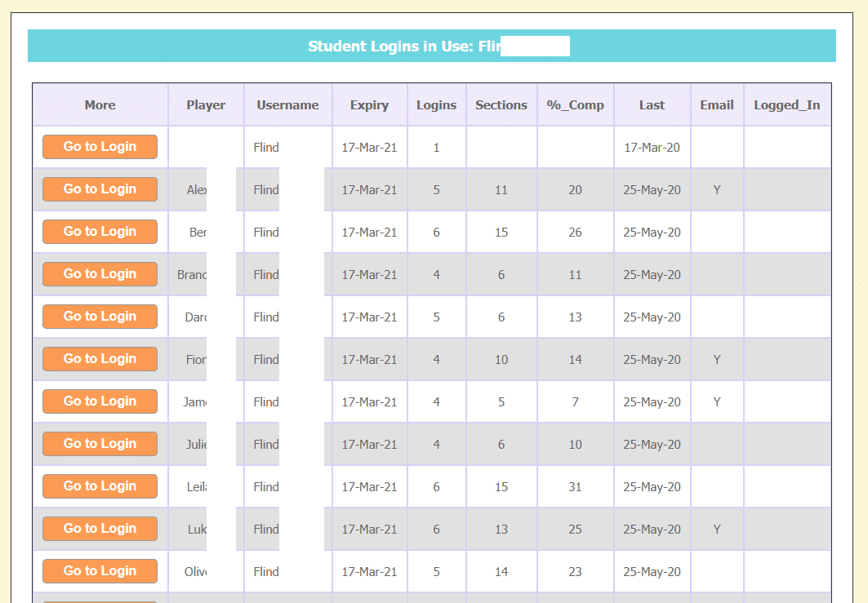
Task: Open Go to Login for the Luk row
Action: coord(100,528)
